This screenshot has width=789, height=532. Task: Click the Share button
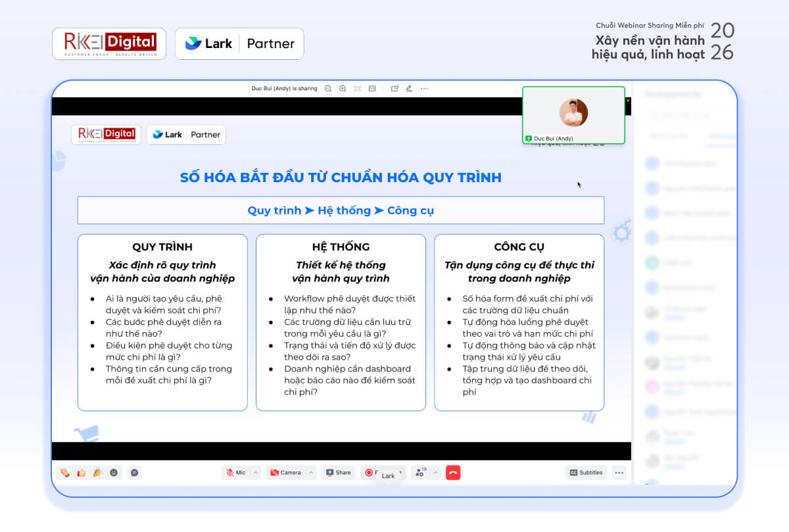pyautogui.click(x=338, y=472)
